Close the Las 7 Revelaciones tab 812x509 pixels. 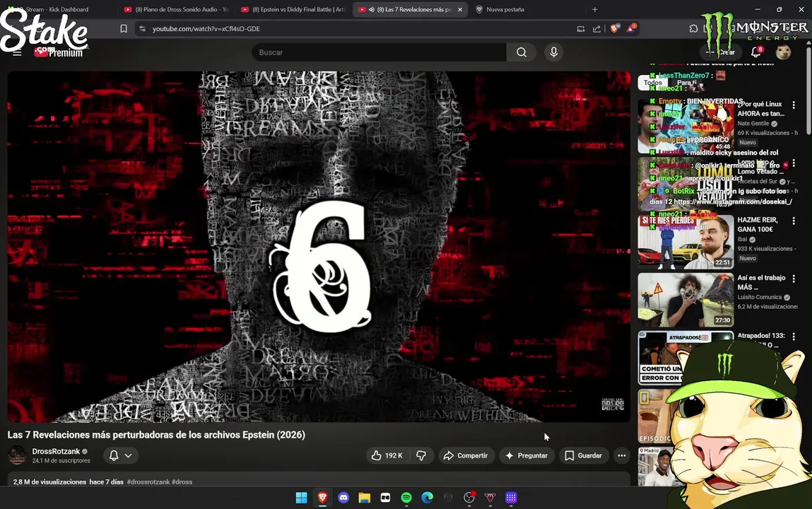460,9
